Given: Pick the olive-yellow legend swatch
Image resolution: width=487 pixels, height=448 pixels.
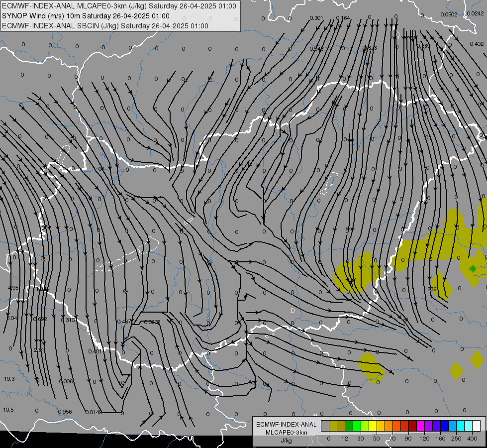Looking at the screenshot, I should tap(333, 426).
